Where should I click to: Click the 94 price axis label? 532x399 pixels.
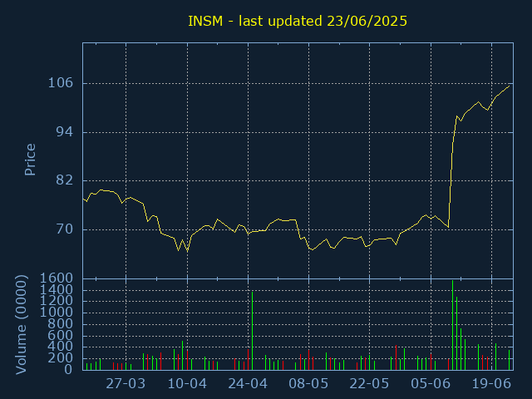(x=65, y=132)
